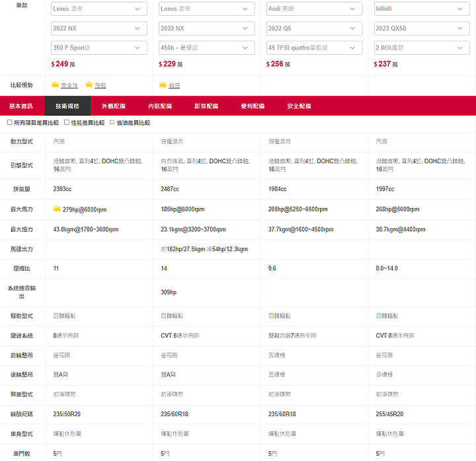Click the 輪胎尺碼 row label

coord(22,414)
